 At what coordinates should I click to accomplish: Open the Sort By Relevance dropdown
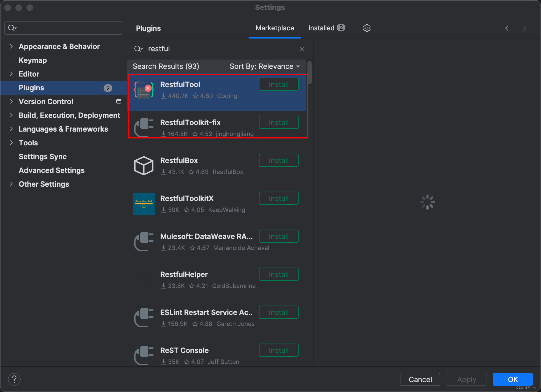(265, 66)
